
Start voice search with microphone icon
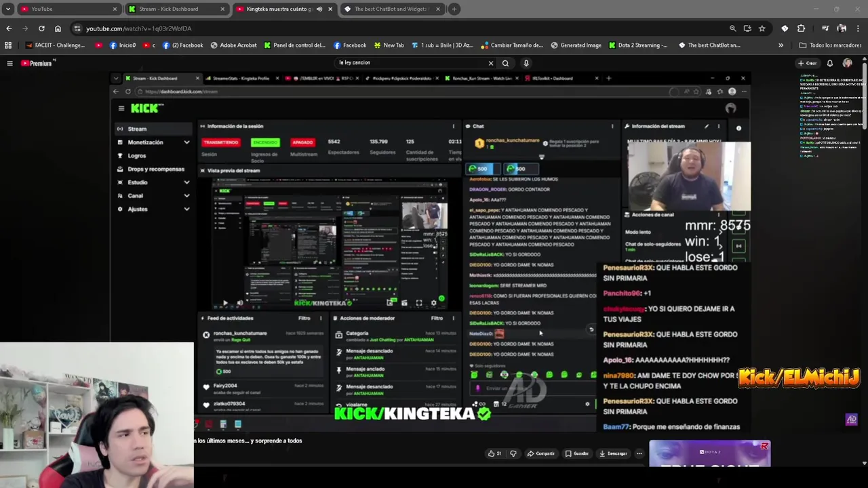pos(526,63)
